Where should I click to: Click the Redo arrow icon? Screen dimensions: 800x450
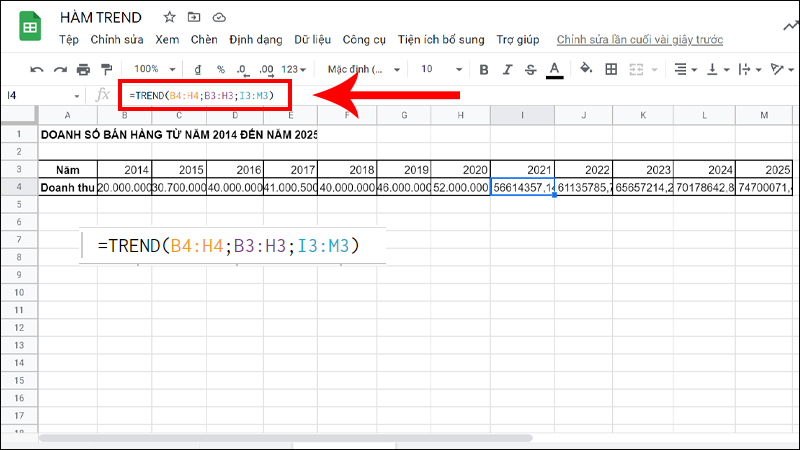60,69
